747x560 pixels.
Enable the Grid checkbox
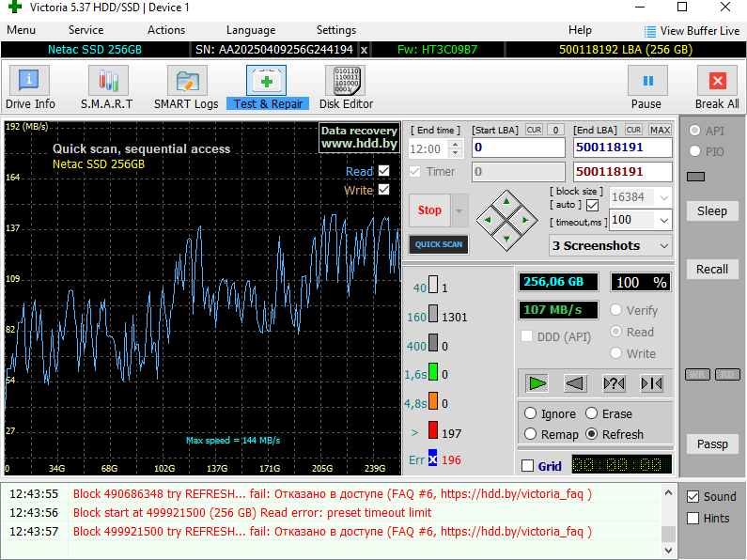point(527,466)
